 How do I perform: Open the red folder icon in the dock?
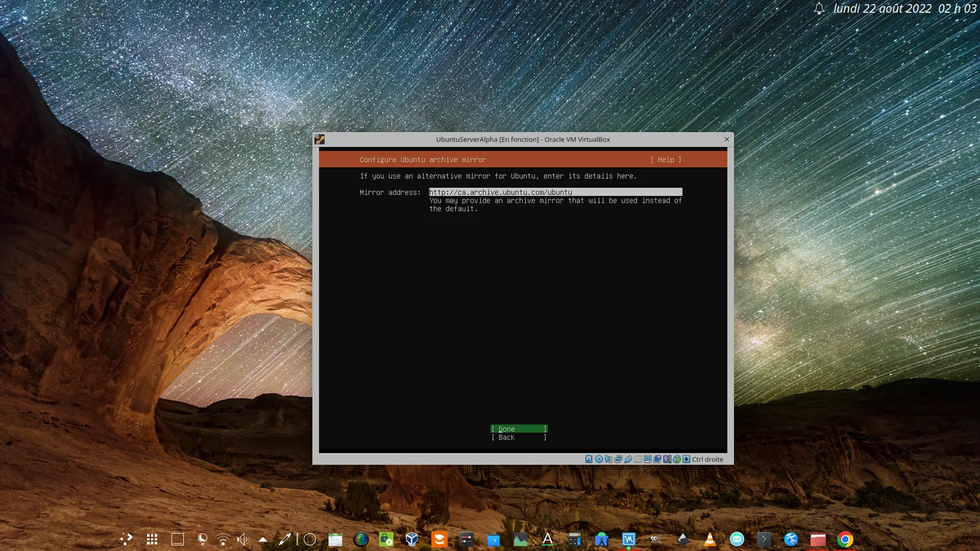[818, 539]
